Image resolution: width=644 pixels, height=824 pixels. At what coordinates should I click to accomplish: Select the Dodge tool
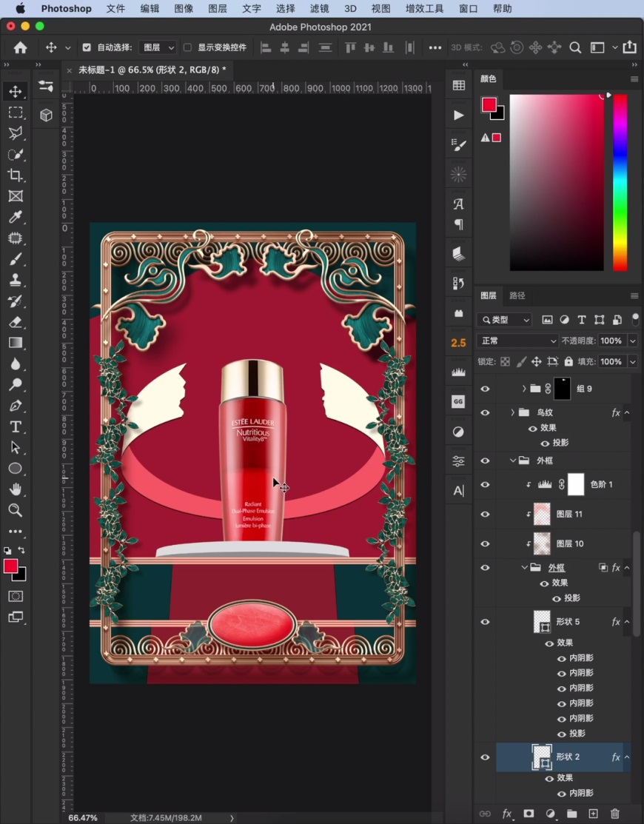coord(16,385)
